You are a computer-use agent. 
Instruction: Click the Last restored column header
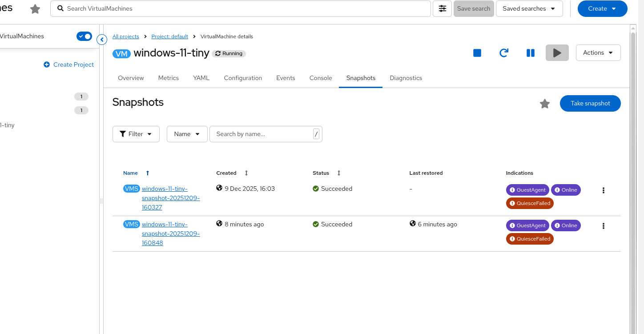click(x=426, y=173)
